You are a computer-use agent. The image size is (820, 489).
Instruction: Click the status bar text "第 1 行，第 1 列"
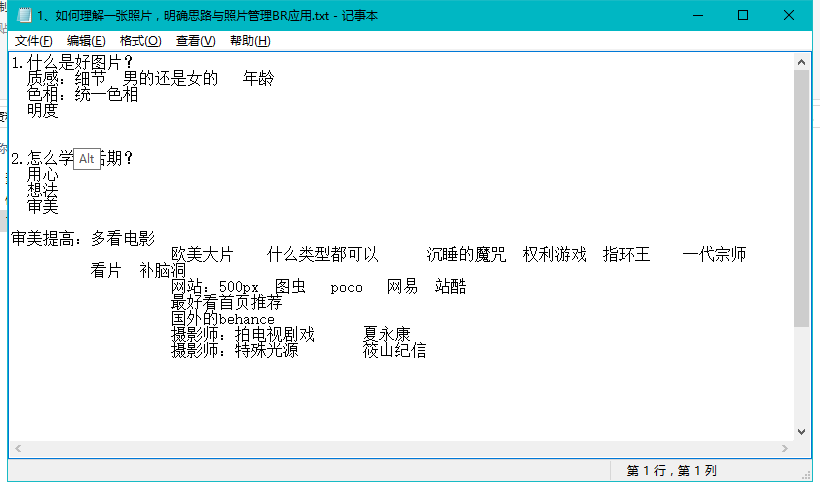pos(672,470)
